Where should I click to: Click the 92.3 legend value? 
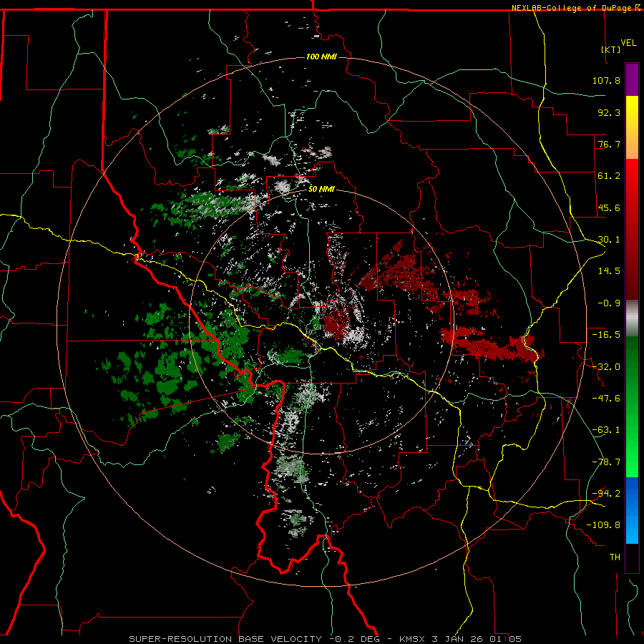(609, 112)
